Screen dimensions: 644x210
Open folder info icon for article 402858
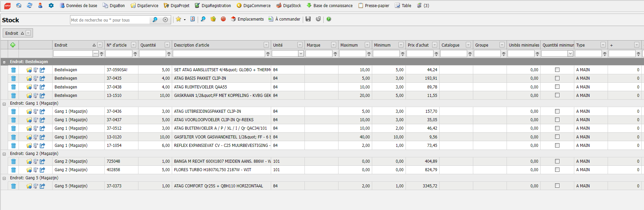coord(29,170)
